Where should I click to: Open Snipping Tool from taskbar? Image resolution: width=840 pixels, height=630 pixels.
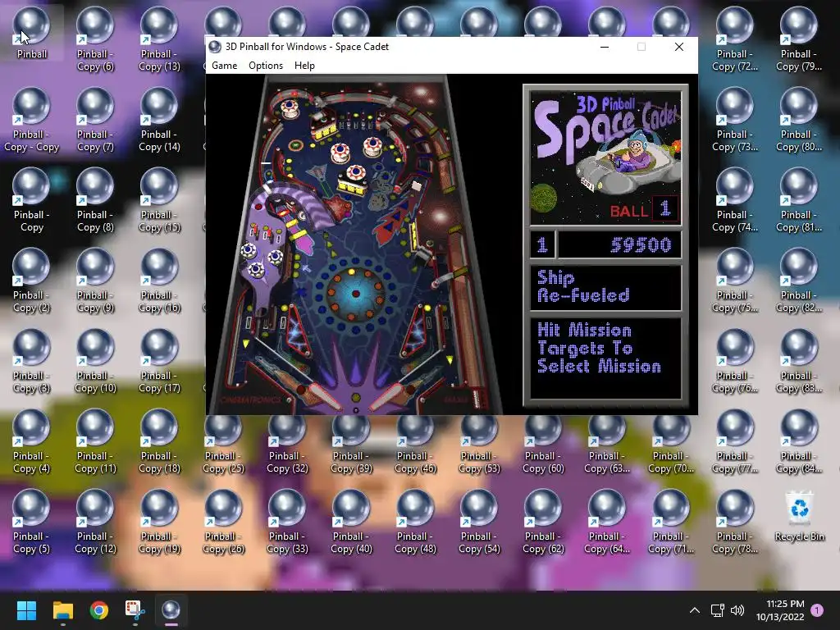coord(135,610)
